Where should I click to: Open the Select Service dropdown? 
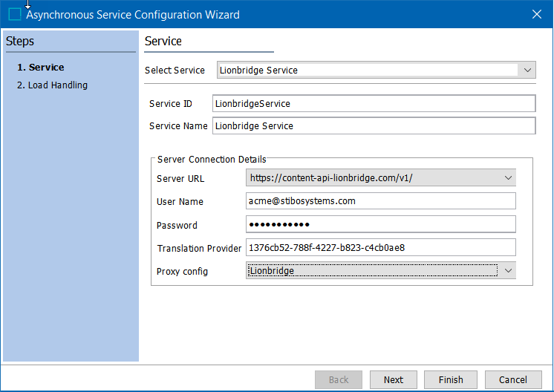(377, 70)
